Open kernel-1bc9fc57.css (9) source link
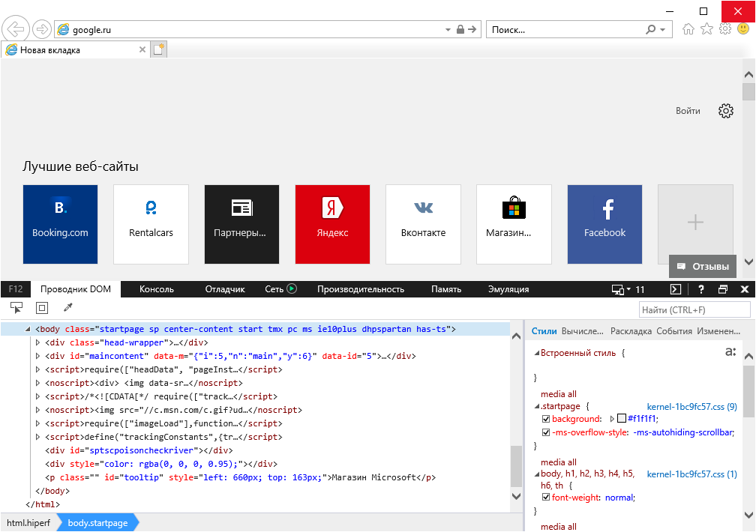This screenshot has width=756, height=532. (x=691, y=407)
